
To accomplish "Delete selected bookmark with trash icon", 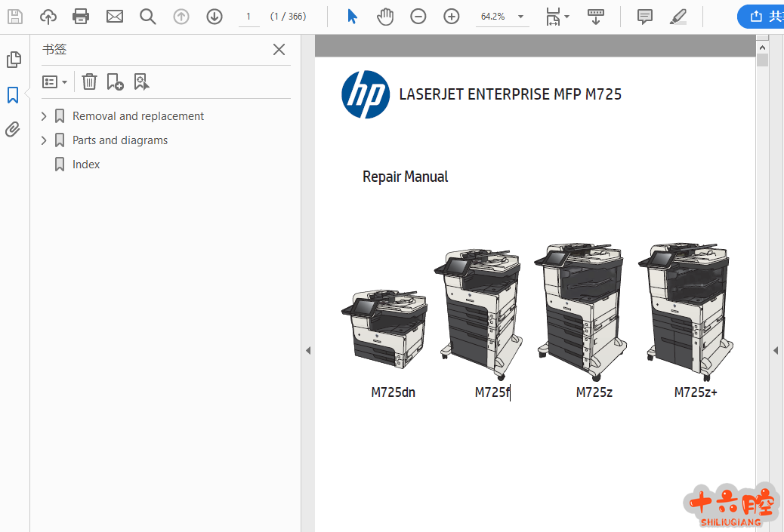I will click(89, 81).
